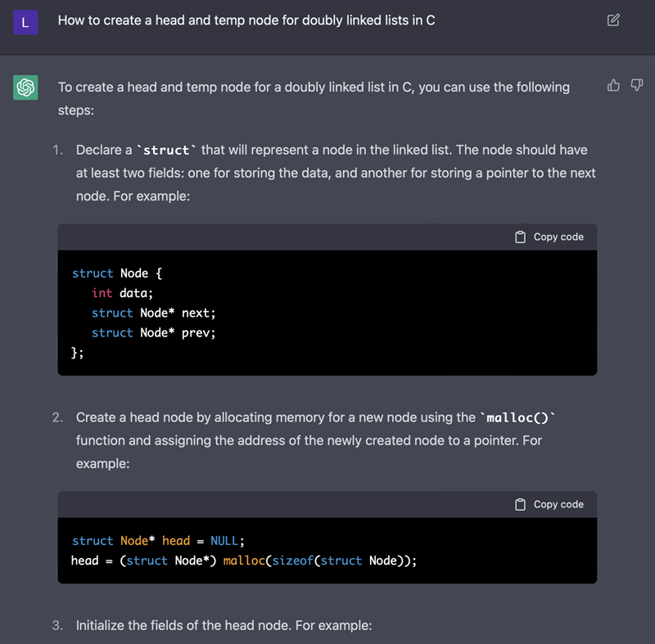Viewport: 655px width, 644px height.
Task: Click the green ChatGPT logo avatar
Action: 25,87
